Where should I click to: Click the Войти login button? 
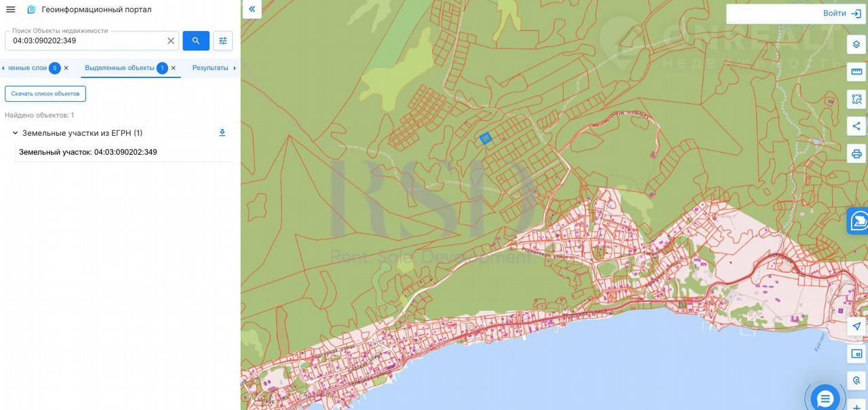pos(842,14)
